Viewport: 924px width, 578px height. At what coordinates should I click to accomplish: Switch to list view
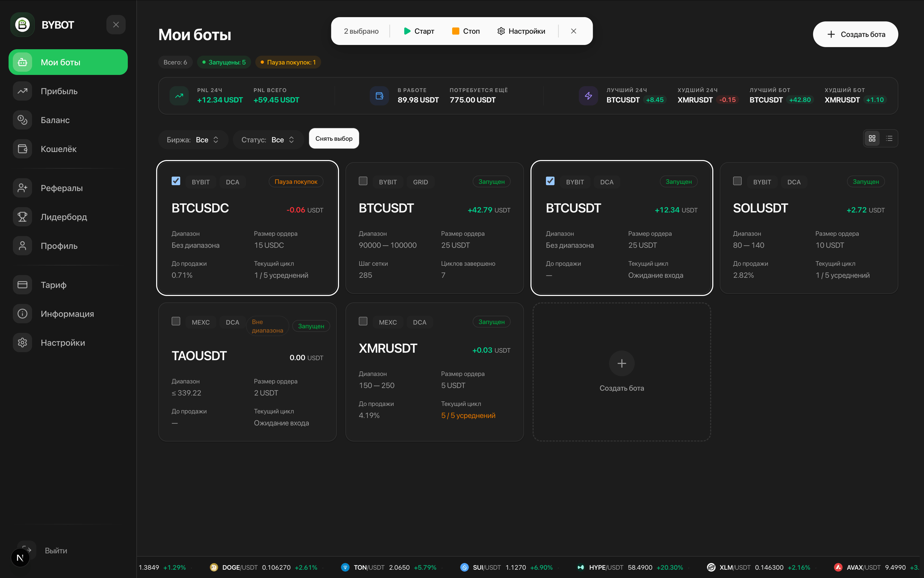coord(889,138)
